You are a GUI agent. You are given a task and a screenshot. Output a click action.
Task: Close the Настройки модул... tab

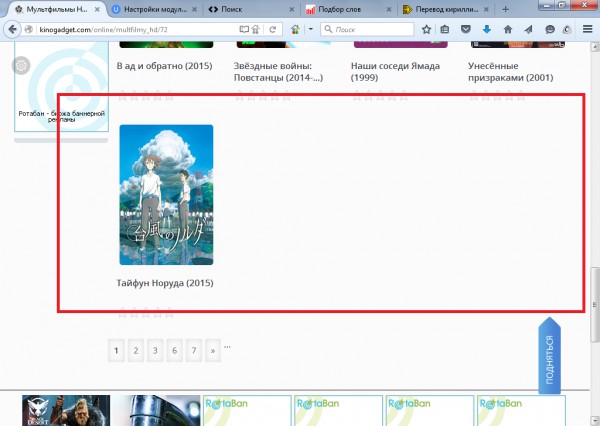194,10
